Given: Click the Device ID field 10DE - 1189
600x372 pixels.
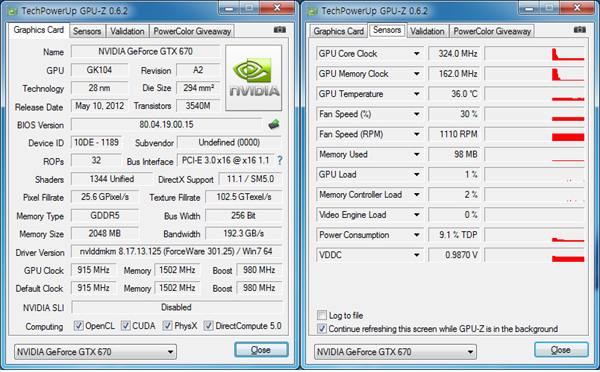Looking at the screenshot, I should [96, 142].
